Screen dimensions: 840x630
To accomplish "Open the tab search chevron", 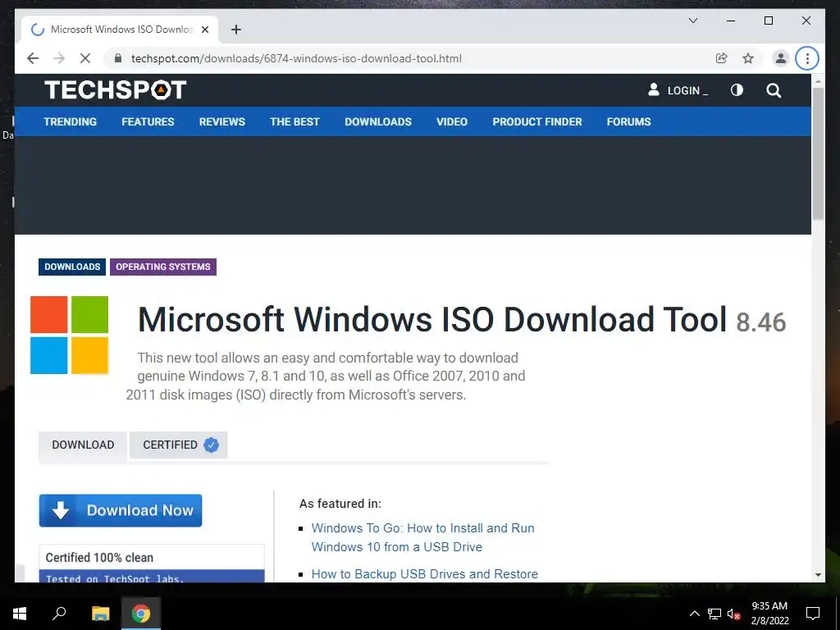I will [x=692, y=21].
